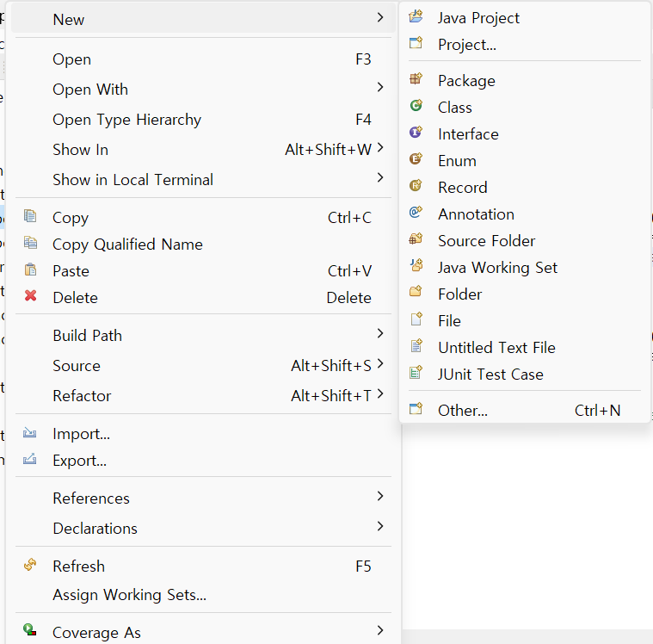Click the new Folder icon
653x644 pixels.
416,291
